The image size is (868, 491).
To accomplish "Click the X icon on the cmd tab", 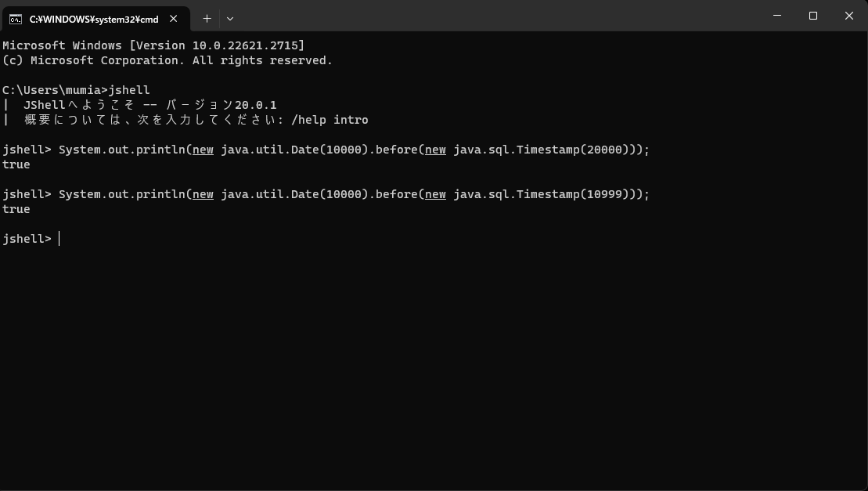I will 174,19.
